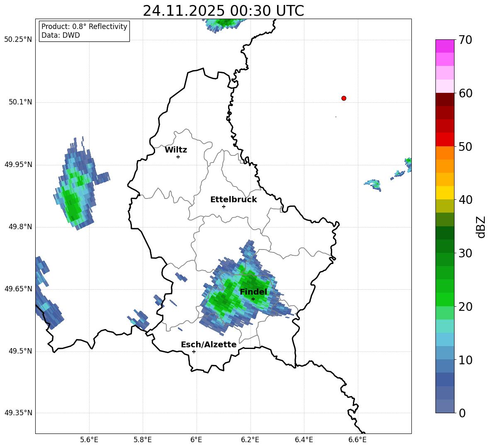Click the orange colorbar swatch just below the 50 tick
Image resolution: width=491 pixels, height=448 pixels.
pos(445,153)
